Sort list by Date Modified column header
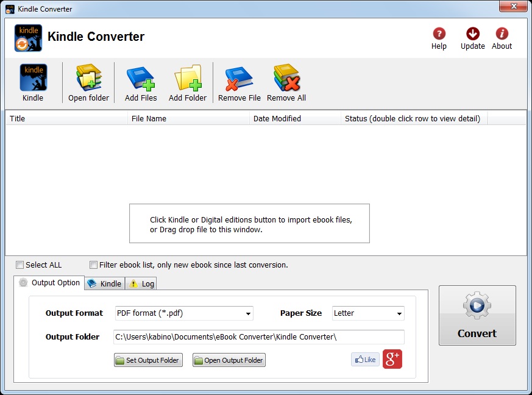The width and height of the screenshot is (532, 395). [x=295, y=118]
